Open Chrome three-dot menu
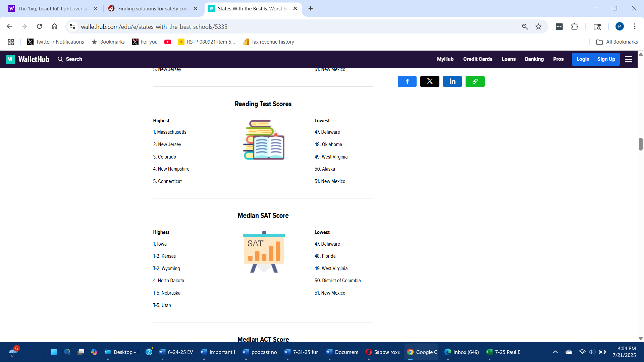 (634, 26)
